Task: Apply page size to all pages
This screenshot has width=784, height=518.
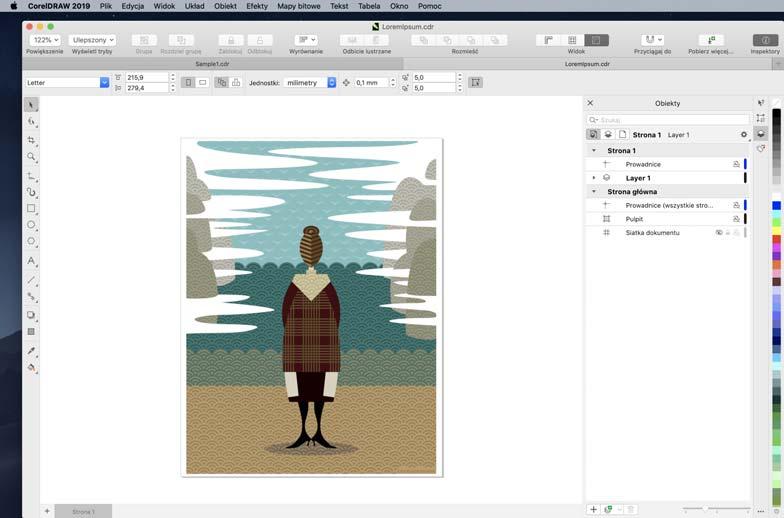Action: (x=222, y=82)
